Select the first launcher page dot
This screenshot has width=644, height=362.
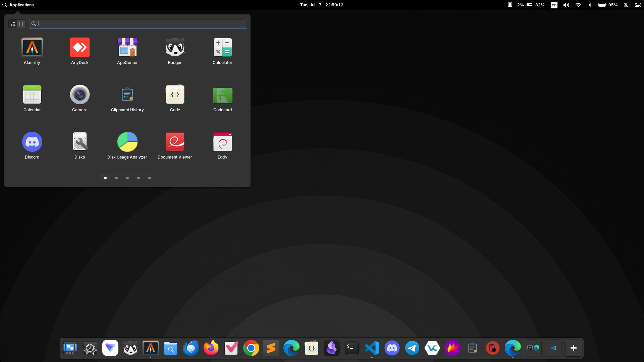click(105, 178)
